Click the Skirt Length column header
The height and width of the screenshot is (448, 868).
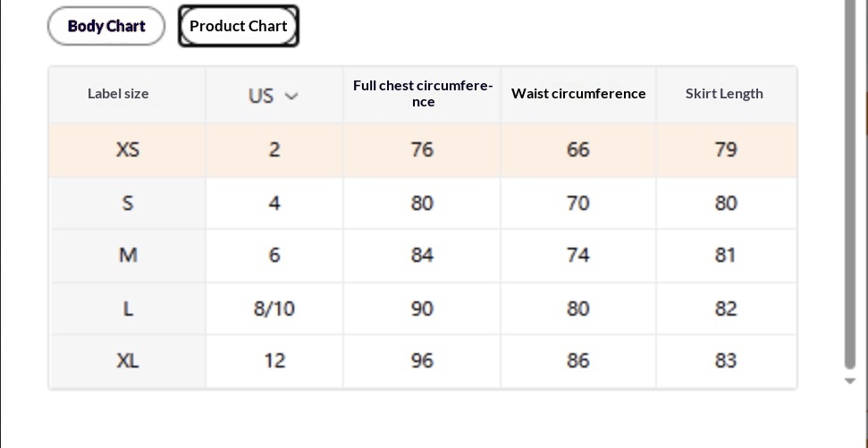click(724, 94)
